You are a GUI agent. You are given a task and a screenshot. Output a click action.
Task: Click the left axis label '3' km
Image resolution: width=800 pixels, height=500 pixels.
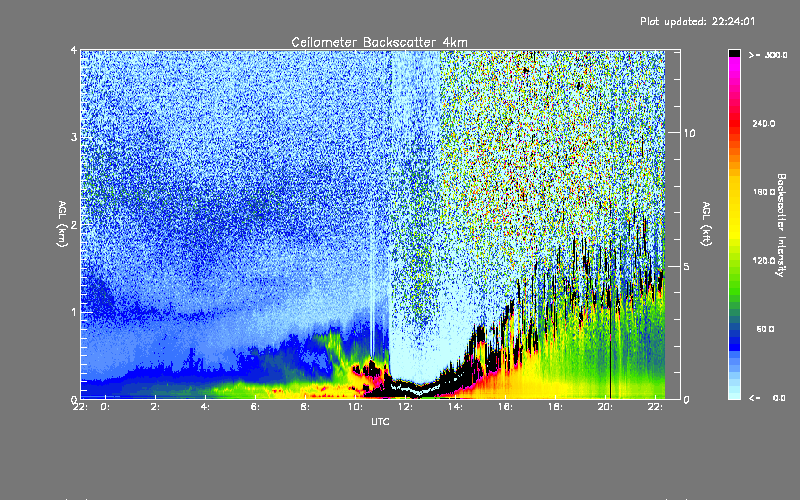click(74, 137)
